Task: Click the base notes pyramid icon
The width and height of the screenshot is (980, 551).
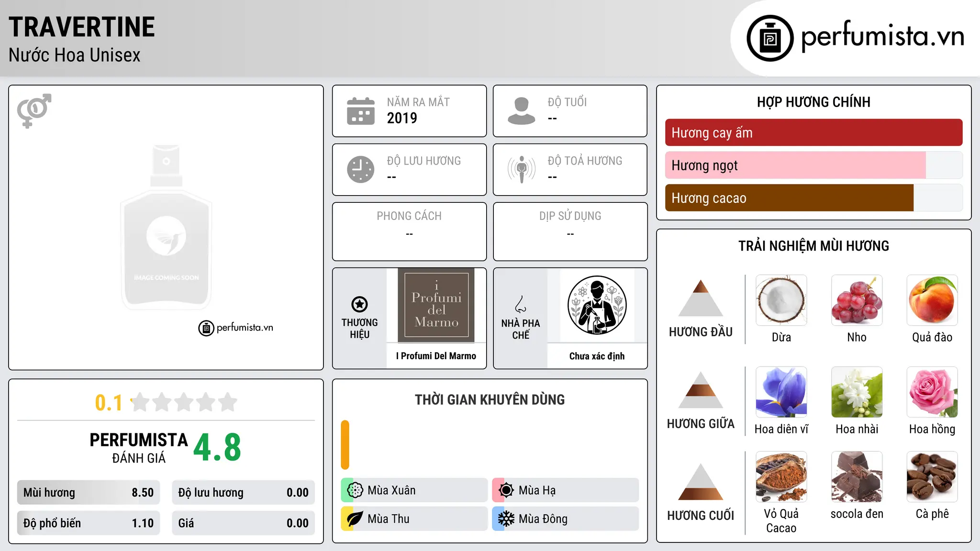Action: pyautogui.click(x=701, y=482)
